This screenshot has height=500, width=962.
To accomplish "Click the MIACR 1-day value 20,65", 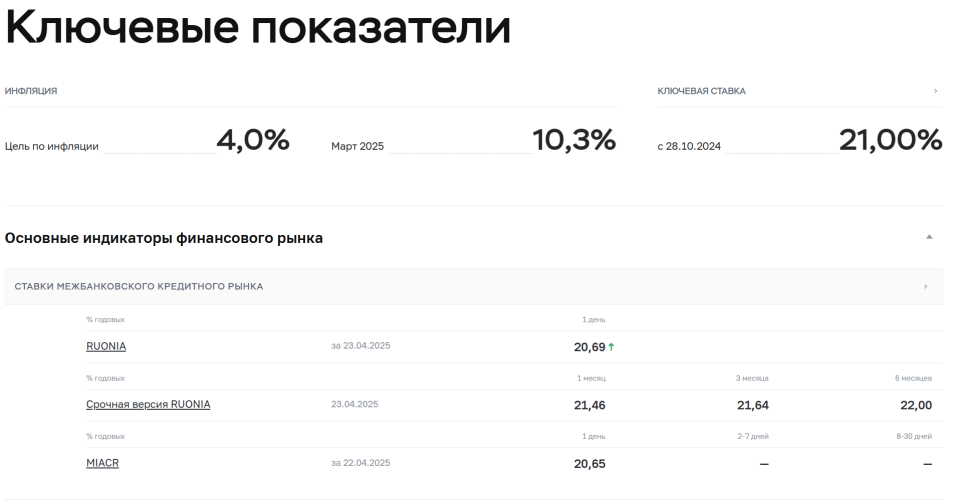I will pos(590,464).
